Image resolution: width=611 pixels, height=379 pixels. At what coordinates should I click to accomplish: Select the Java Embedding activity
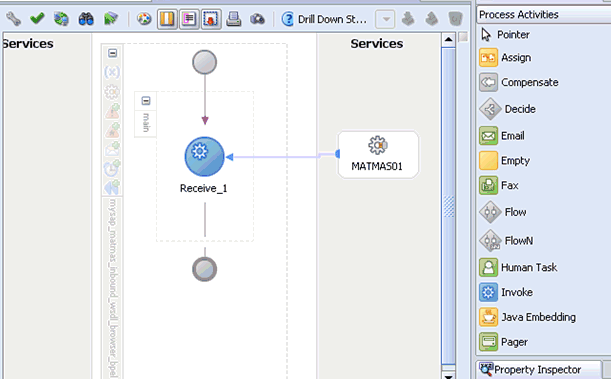click(528, 317)
